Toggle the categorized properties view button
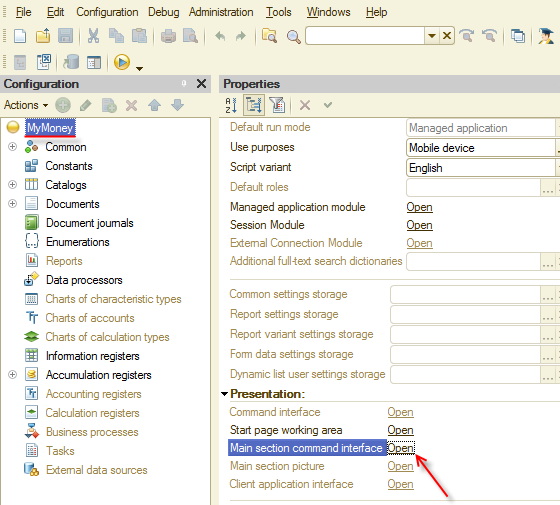 click(254, 105)
